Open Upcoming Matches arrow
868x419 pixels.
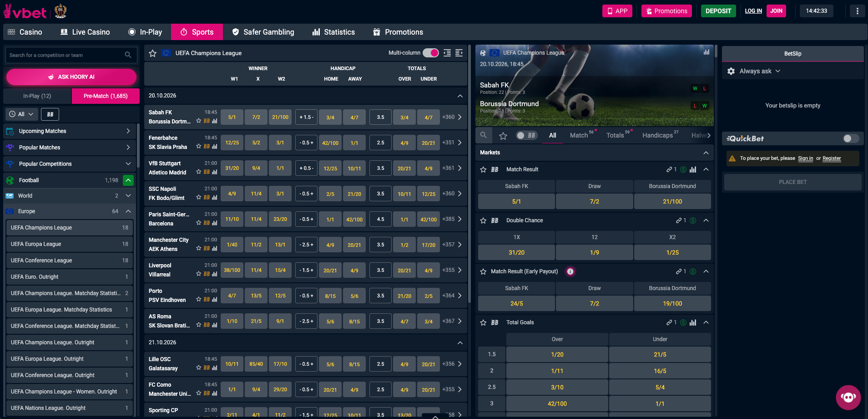point(128,131)
